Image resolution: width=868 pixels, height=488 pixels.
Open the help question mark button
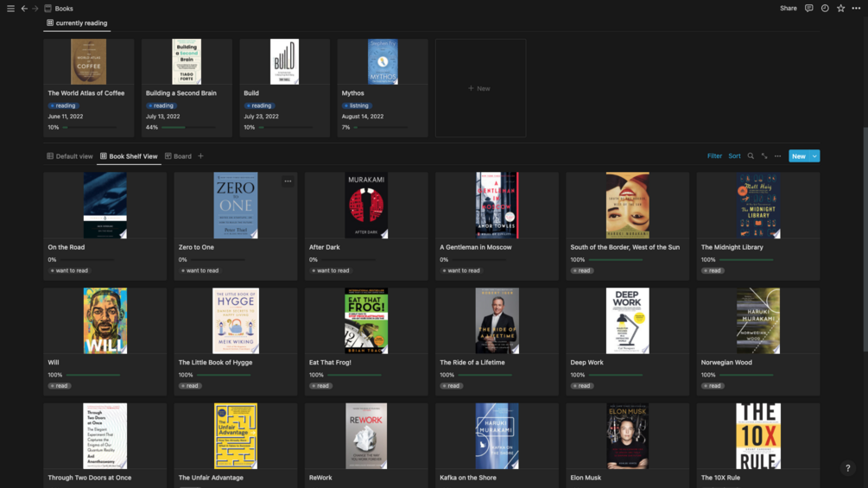pyautogui.click(x=847, y=468)
